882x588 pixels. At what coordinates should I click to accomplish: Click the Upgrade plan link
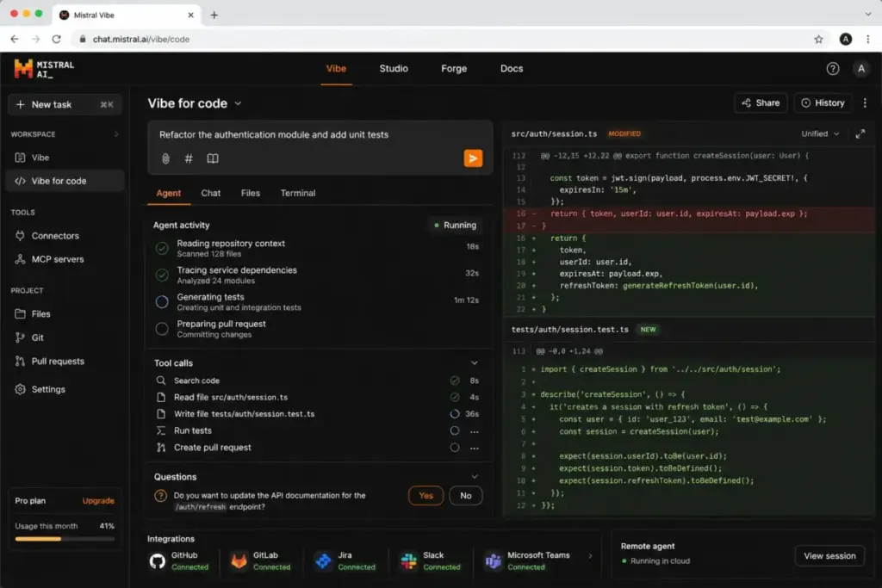(98, 501)
